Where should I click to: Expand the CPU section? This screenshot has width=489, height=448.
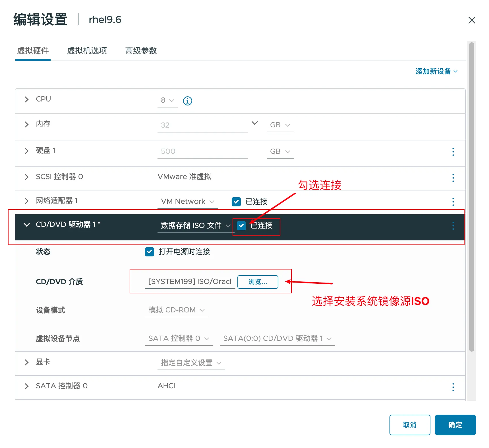pos(26,99)
